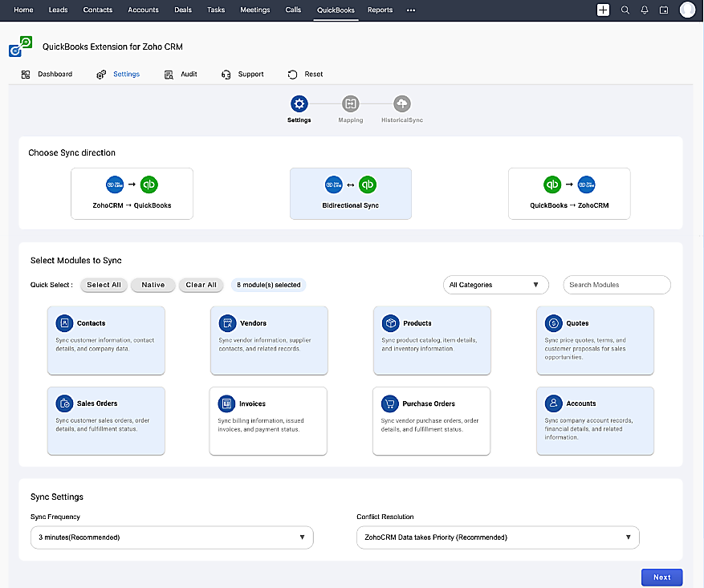Open global search magnifier icon

tap(625, 10)
